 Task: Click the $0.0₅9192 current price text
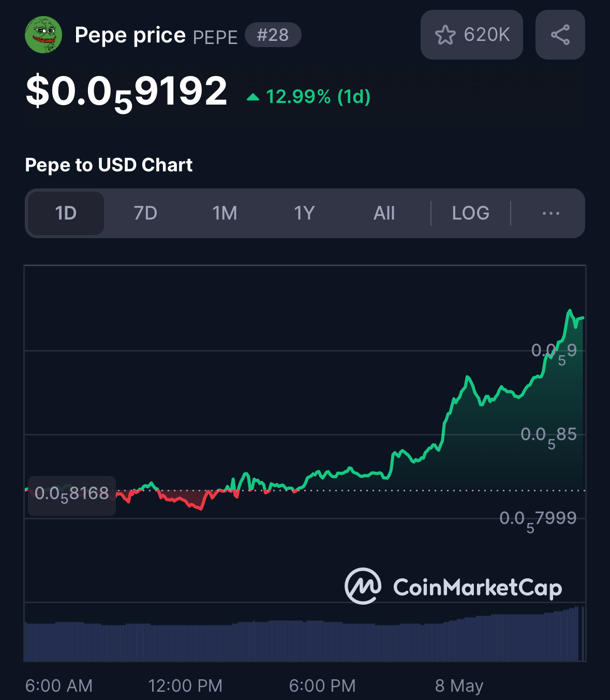pyautogui.click(x=126, y=92)
